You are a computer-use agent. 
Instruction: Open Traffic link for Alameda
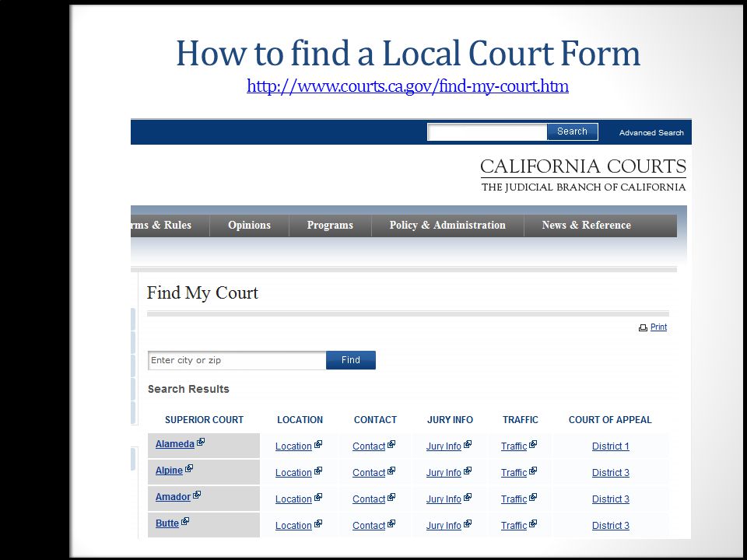(514, 446)
